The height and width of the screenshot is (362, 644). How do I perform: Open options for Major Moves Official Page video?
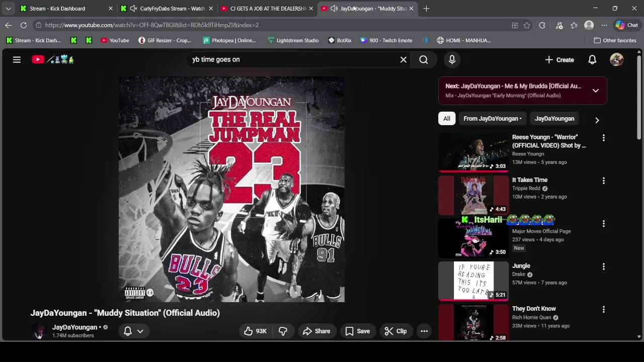tap(603, 223)
